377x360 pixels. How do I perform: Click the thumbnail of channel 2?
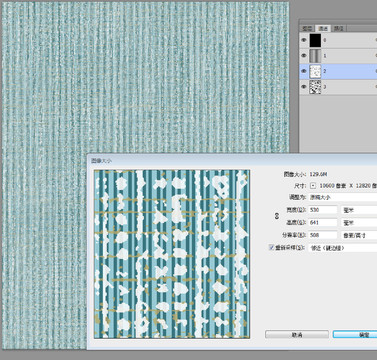(x=315, y=71)
